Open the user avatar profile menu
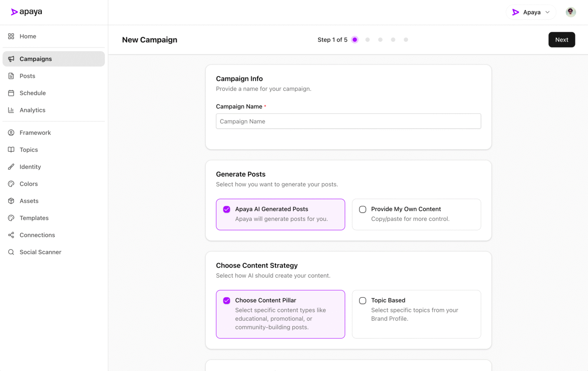The height and width of the screenshot is (371, 588). coord(570,12)
